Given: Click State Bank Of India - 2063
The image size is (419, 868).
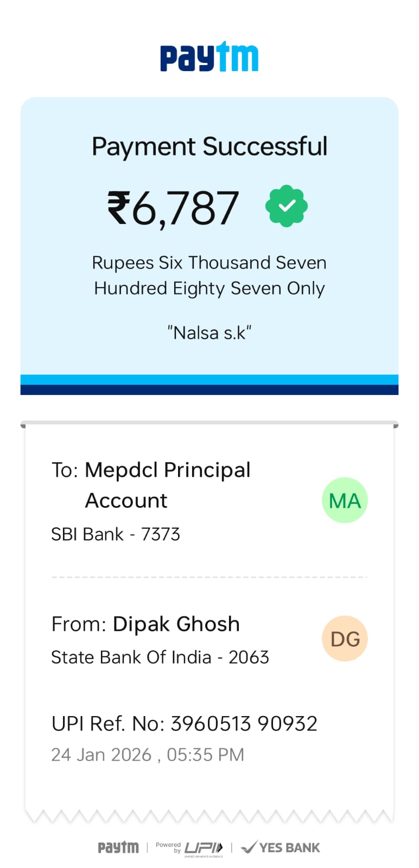Looking at the screenshot, I should (160, 658).
